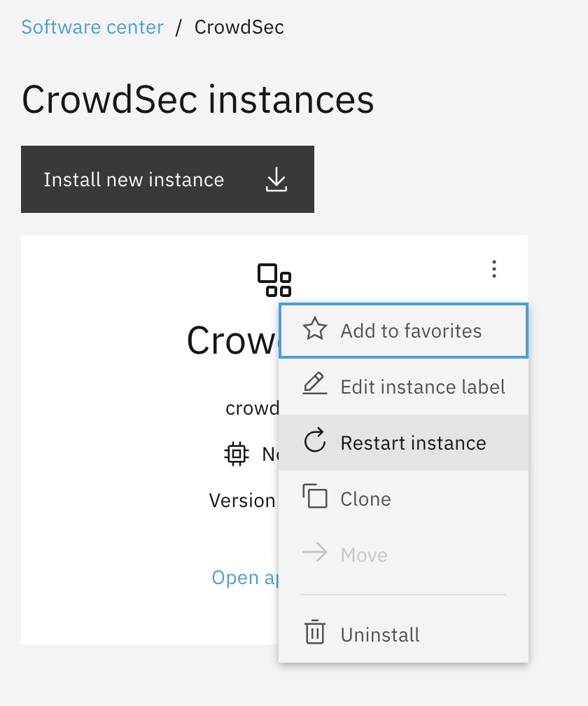Screen dimensions: 588x706
Task: Click the star icon beside Add to favorites
Action: [x=315, y=329]
